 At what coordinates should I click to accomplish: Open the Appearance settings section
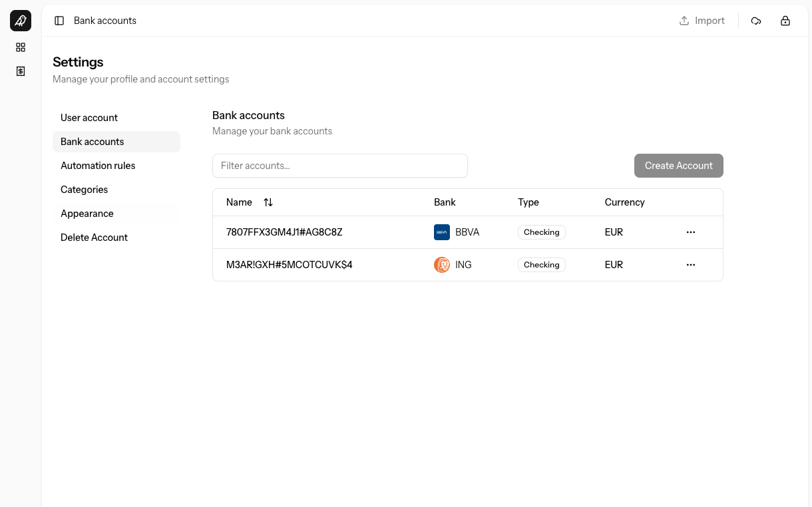click(x=87, y=214)
